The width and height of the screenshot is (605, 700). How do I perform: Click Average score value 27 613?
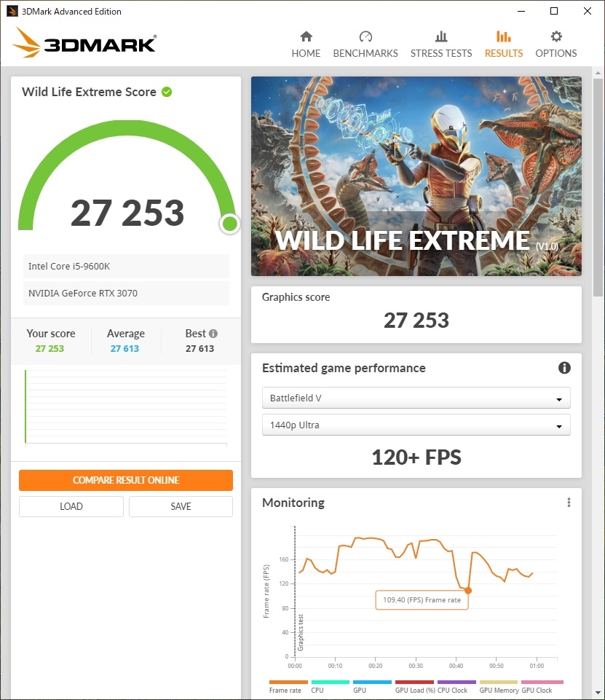[124, 349]
